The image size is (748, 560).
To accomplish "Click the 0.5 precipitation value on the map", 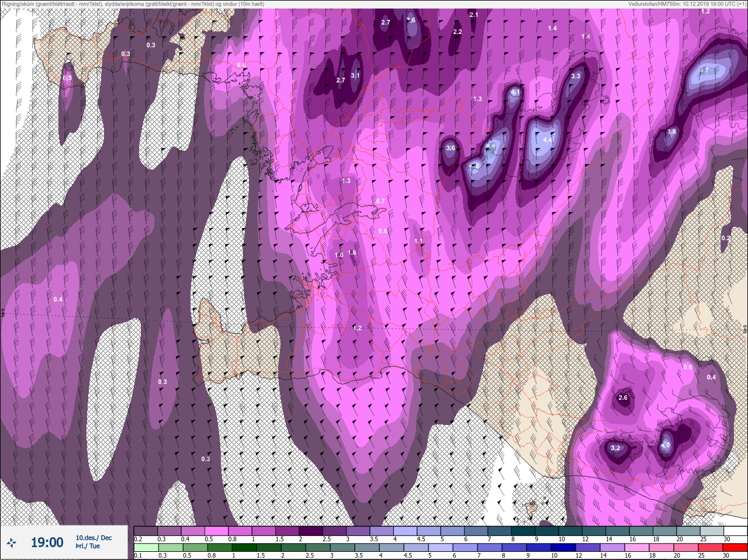I will [x=67, y=78].
